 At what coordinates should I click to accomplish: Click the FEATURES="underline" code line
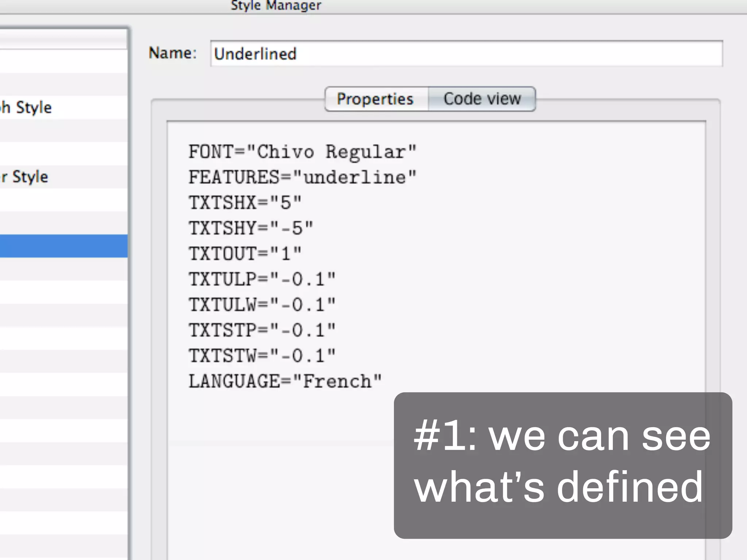pyautogui.click(x=302, y=177)
